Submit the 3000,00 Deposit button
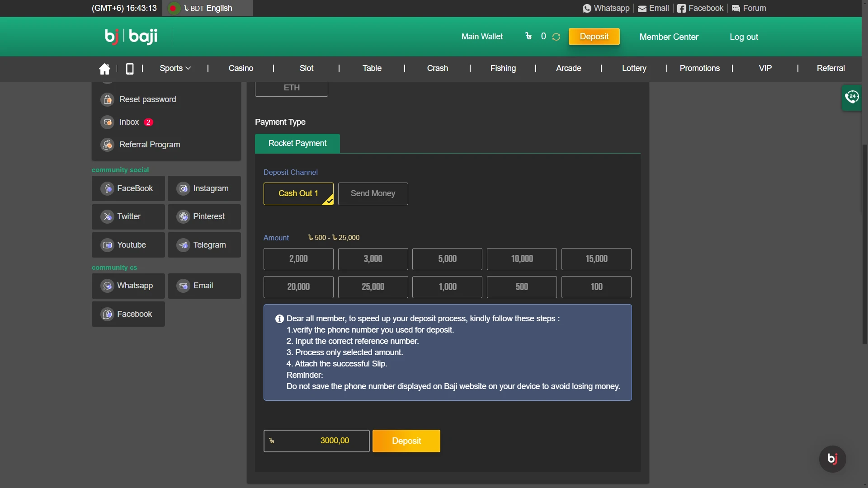The width and height of the screenshot is (868, 488). click(x=406, y=441)
